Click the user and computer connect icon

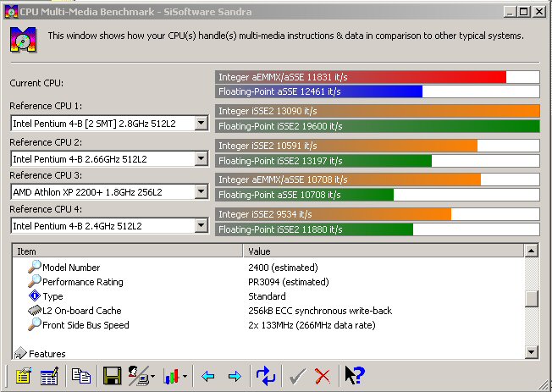pos(138,376)
